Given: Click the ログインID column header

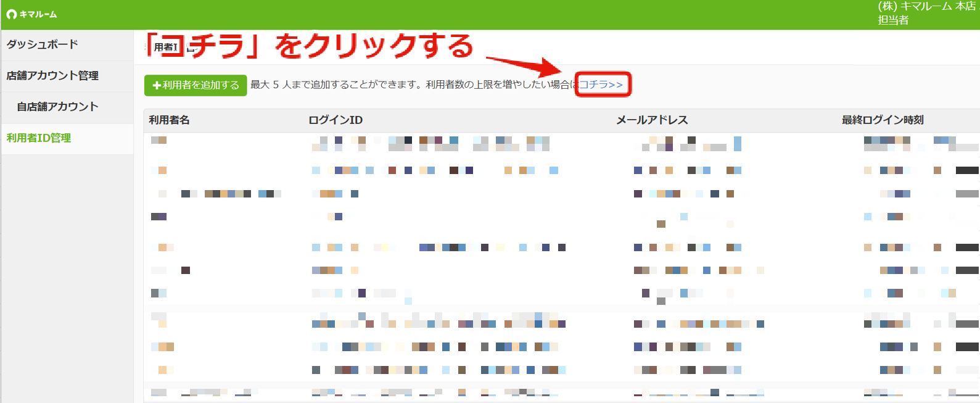Looking at the screenshot, I should [336, 120].
